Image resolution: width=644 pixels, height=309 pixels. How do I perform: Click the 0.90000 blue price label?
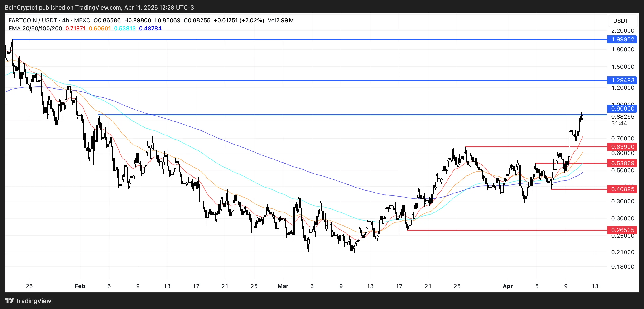coord(622,108)
